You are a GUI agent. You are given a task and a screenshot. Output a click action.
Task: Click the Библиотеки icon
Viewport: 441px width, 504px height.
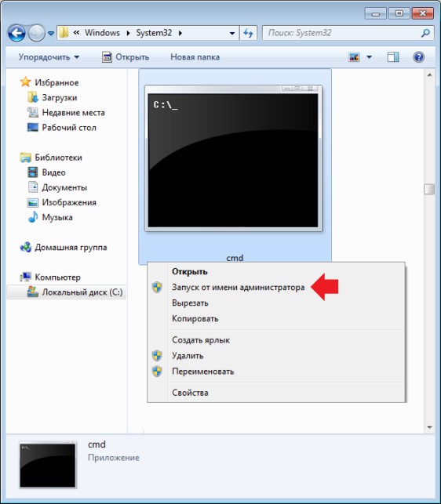pos(25,158)
